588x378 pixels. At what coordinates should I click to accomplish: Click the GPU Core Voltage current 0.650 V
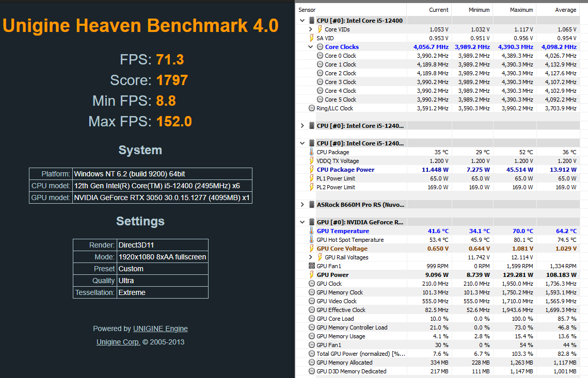pyautogui.click(x=438, y=249)
